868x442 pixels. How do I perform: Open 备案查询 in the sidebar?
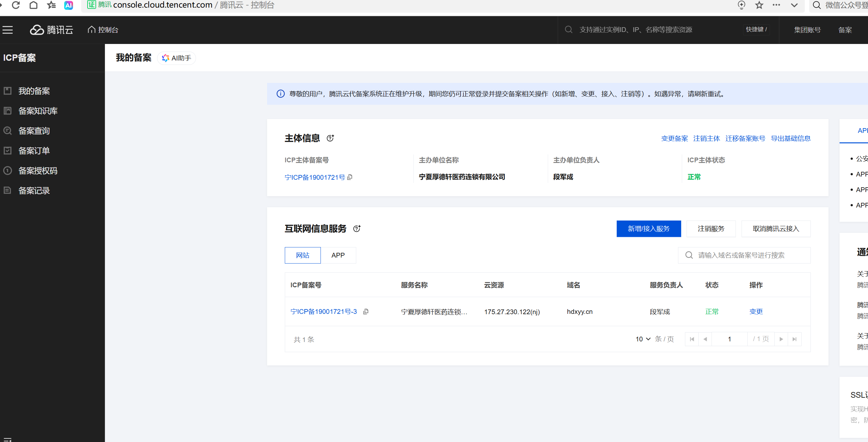34,131
